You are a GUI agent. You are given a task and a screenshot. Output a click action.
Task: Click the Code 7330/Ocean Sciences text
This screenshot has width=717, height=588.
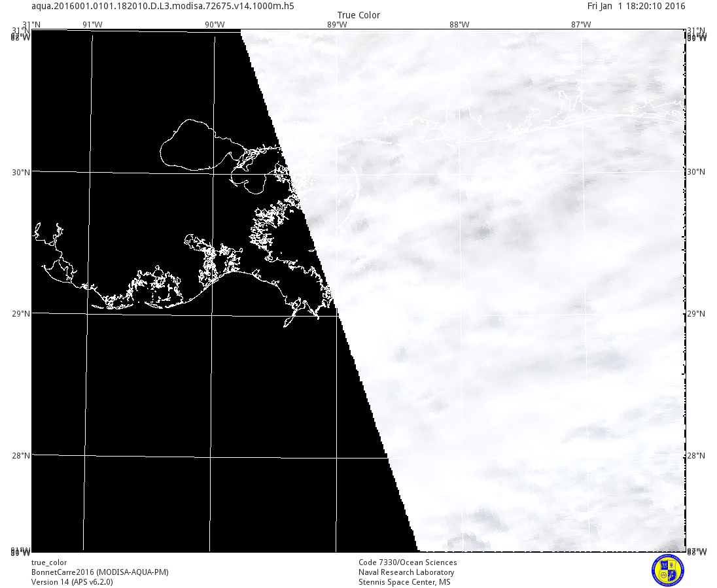click(x=408, y=562)
